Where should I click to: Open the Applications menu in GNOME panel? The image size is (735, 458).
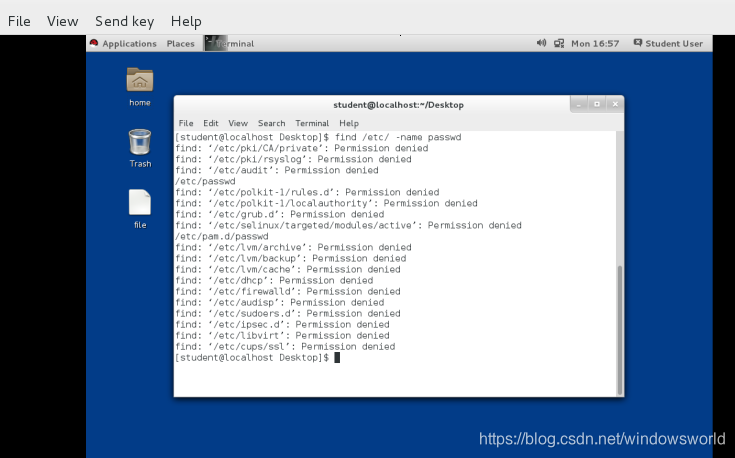[x=129, y=44]
